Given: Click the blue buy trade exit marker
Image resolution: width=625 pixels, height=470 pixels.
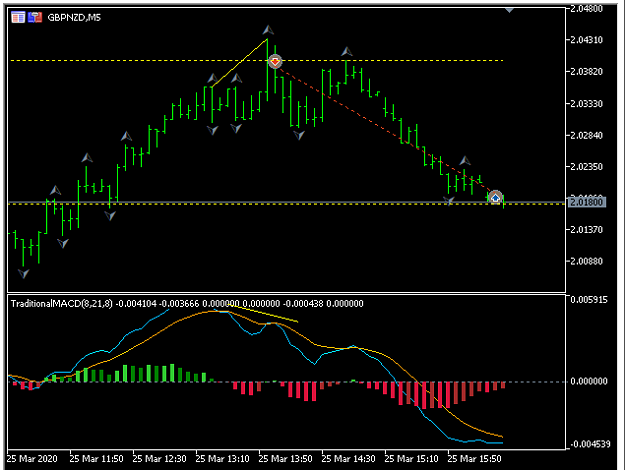Looking at the screenshot, I should point(495,197).
